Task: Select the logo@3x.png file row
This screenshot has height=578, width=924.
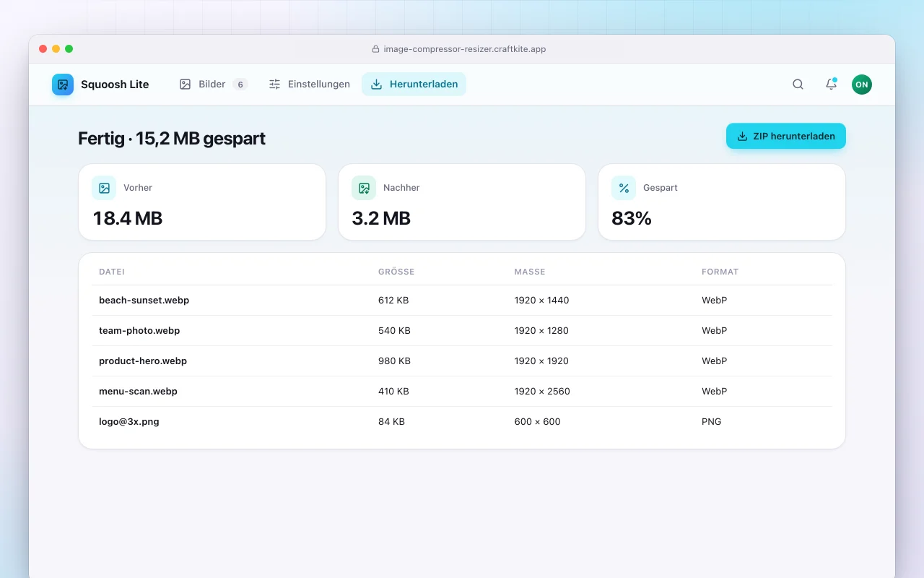Action: pyautogui.click(x=462, y=421)
